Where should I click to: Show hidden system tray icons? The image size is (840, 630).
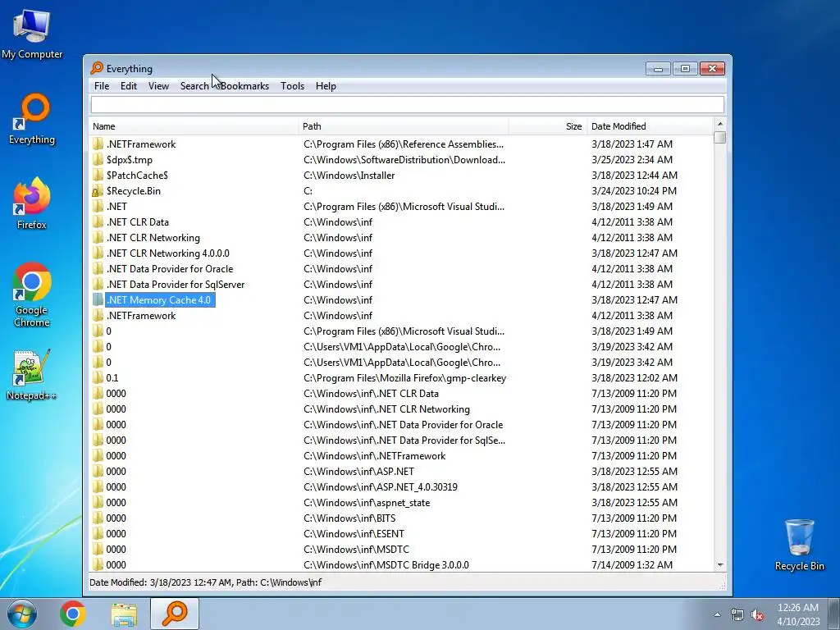(717, 614)
